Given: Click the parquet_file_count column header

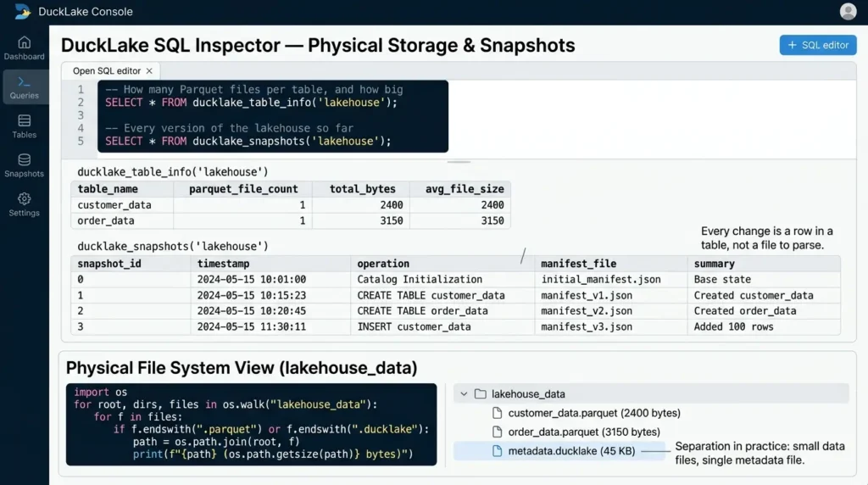Looking at the screenshot, I should (x=243, y=189).
